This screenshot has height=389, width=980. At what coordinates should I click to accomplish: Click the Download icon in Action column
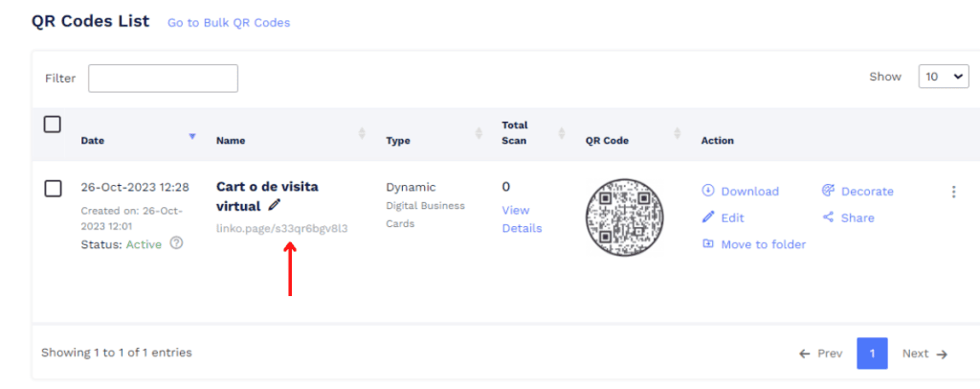[x=708, y=191]
